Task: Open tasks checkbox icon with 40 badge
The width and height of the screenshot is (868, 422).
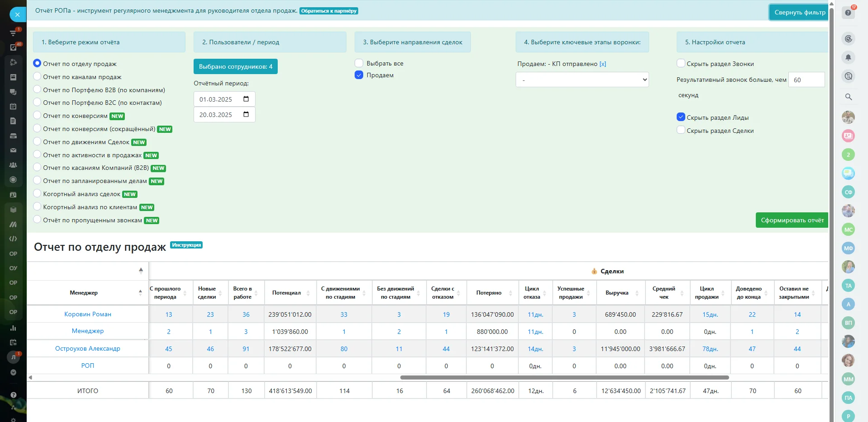Action: click(x=14, y=47)
